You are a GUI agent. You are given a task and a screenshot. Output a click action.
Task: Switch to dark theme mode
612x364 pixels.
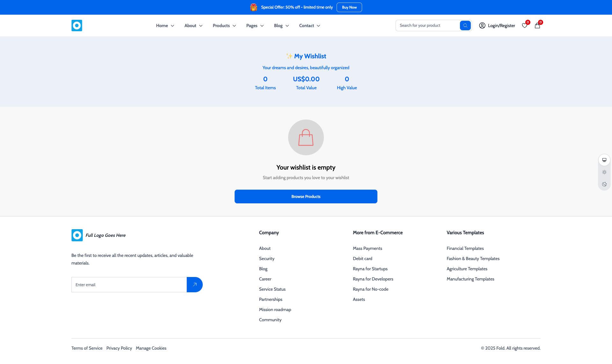point(604,184)
